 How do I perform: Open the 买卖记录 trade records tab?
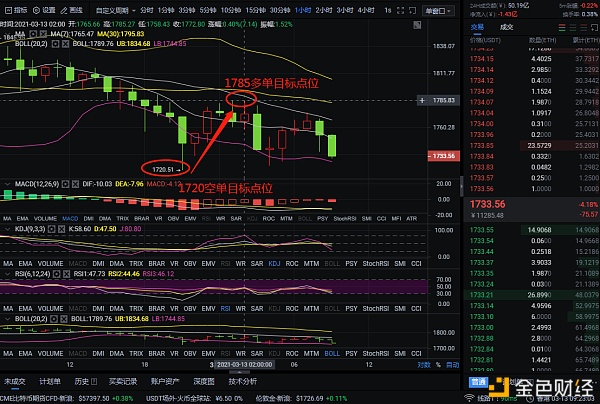[x=123, y=381]
